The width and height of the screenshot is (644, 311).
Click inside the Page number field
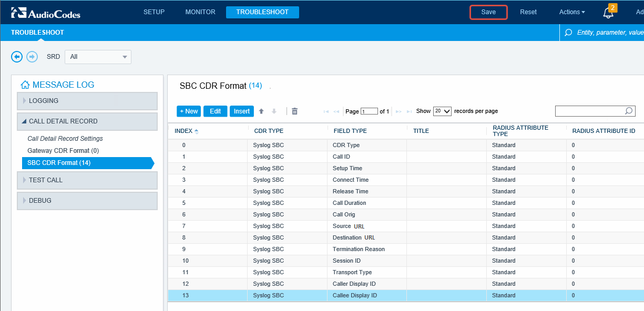369,111
